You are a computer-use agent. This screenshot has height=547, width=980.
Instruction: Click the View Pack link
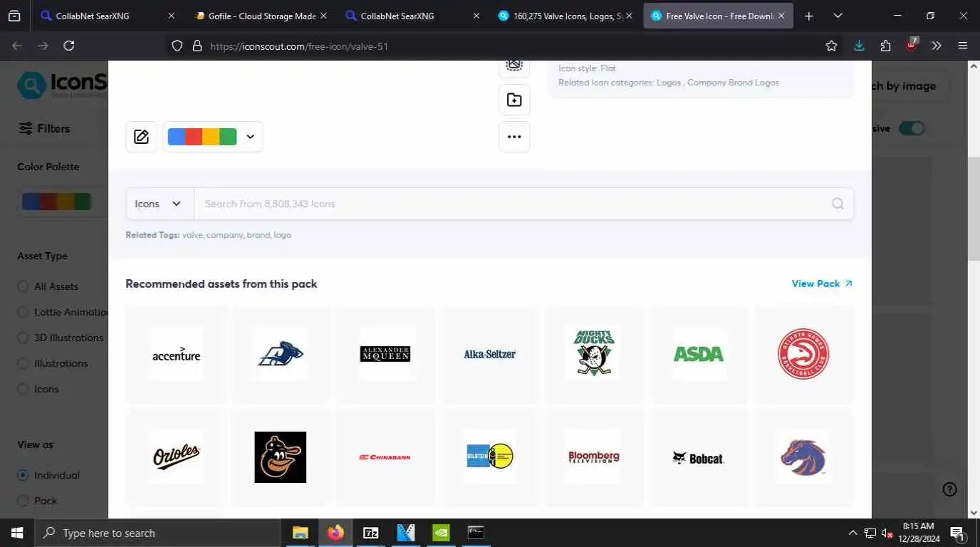pyautogui.click(x=822, y=283)
